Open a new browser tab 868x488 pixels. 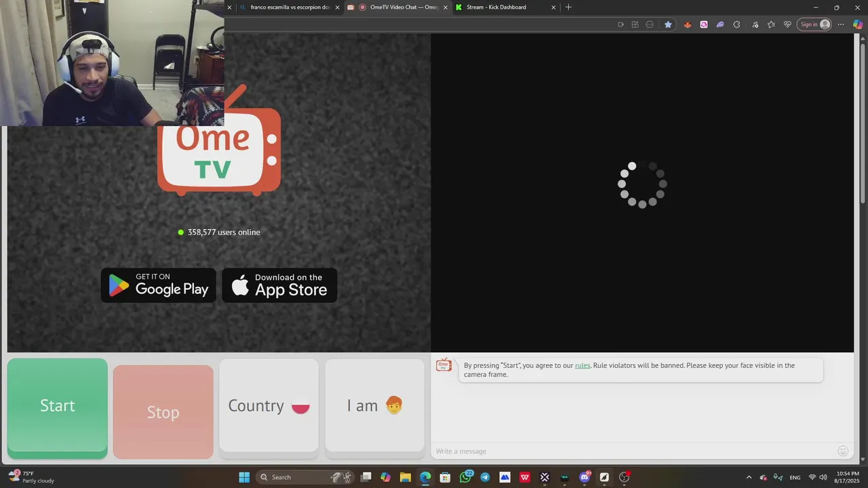[568, 7]
